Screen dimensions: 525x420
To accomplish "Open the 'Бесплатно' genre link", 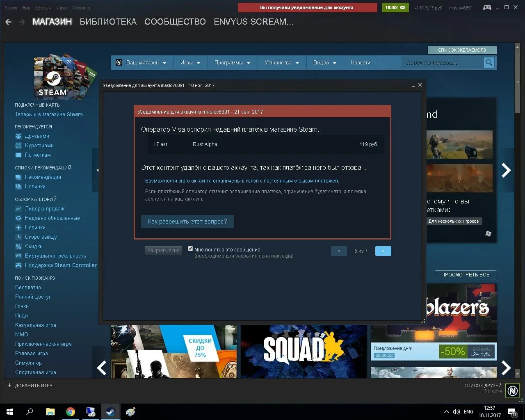I will click(x=28, y=288).
